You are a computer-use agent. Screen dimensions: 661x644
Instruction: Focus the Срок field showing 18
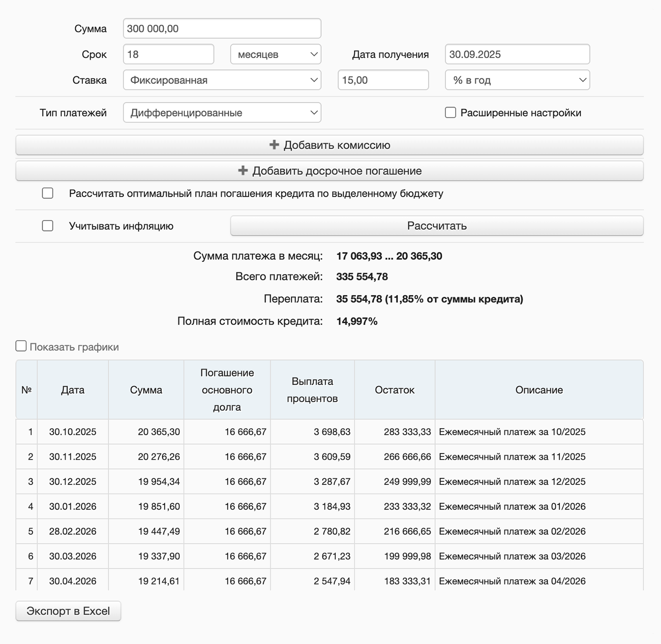coord(168,54)
